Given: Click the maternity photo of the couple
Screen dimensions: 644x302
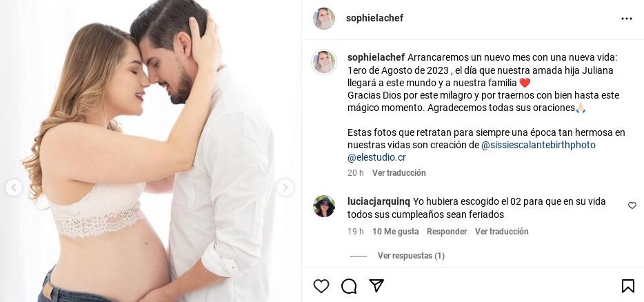Looking at the screenshot, I should point(150,151).
